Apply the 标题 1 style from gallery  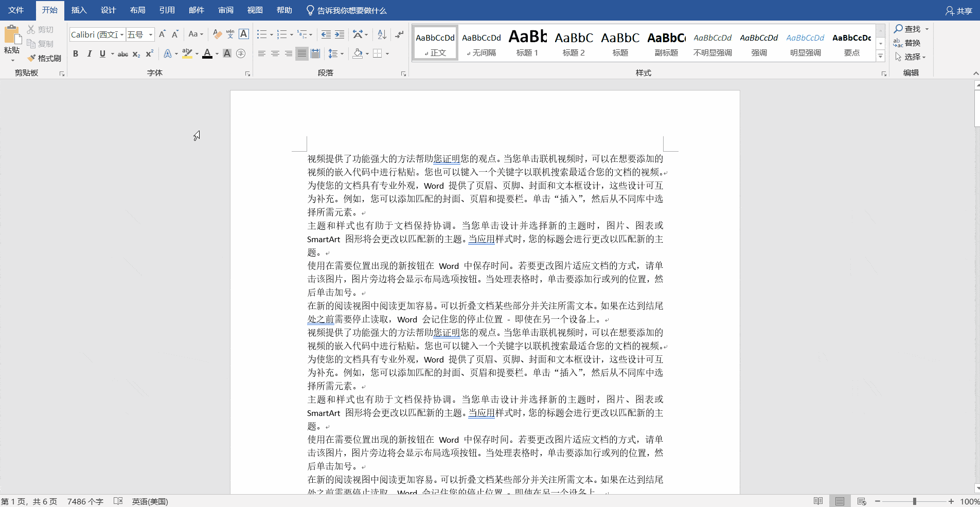point(527,43)
